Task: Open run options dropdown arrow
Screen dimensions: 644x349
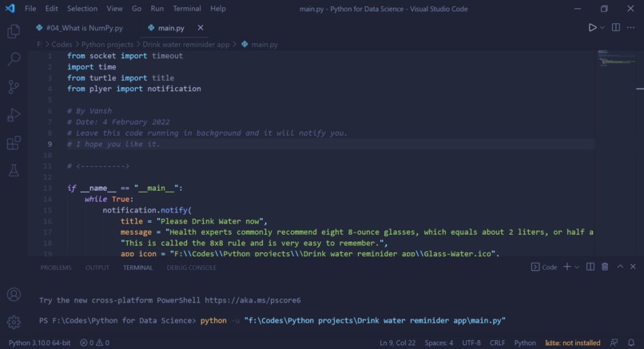Action: pyautogui.click(x=602, y=27)
